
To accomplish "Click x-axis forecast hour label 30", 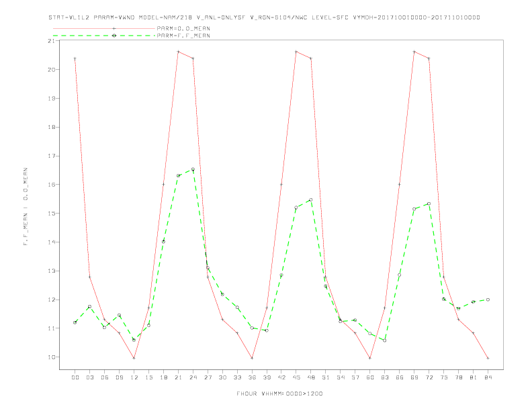I will pyautogui.click(x=222, y=377).
